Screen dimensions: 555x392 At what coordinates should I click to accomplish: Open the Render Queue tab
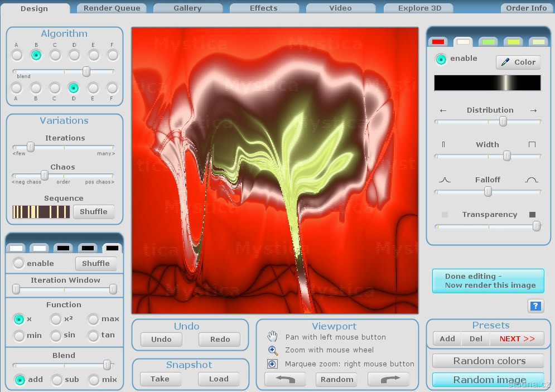[x=112, y=8]
